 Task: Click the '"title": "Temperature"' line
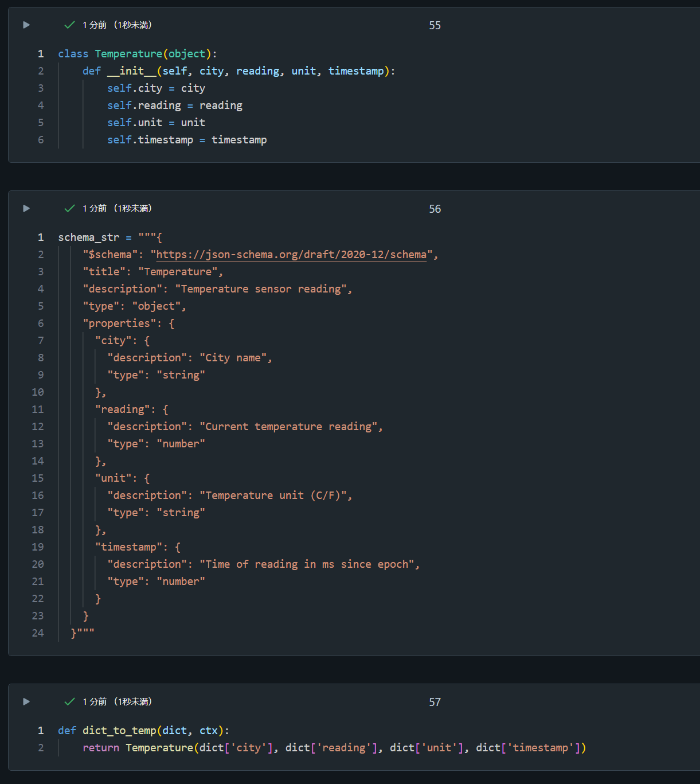tap(153, 272)
